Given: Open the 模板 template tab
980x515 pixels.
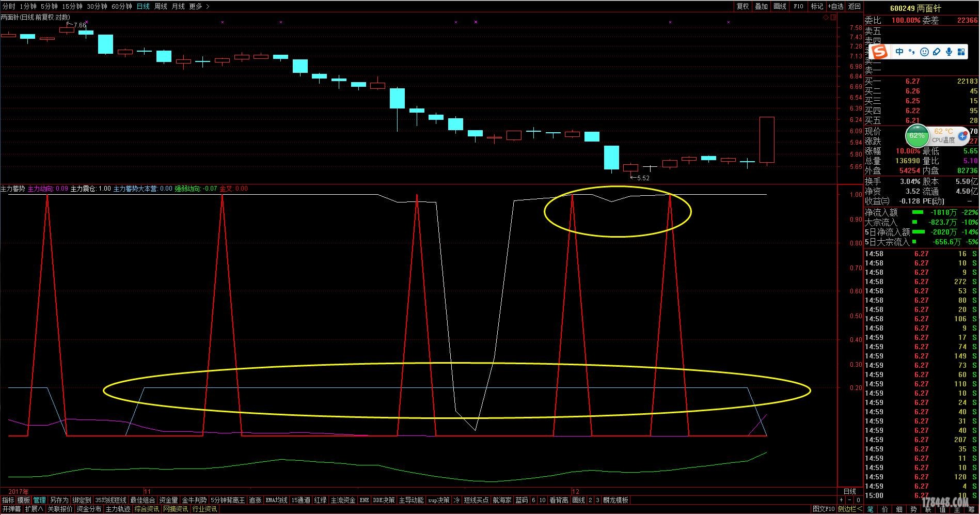Looking at the screenshot, I should coord(24,500).
